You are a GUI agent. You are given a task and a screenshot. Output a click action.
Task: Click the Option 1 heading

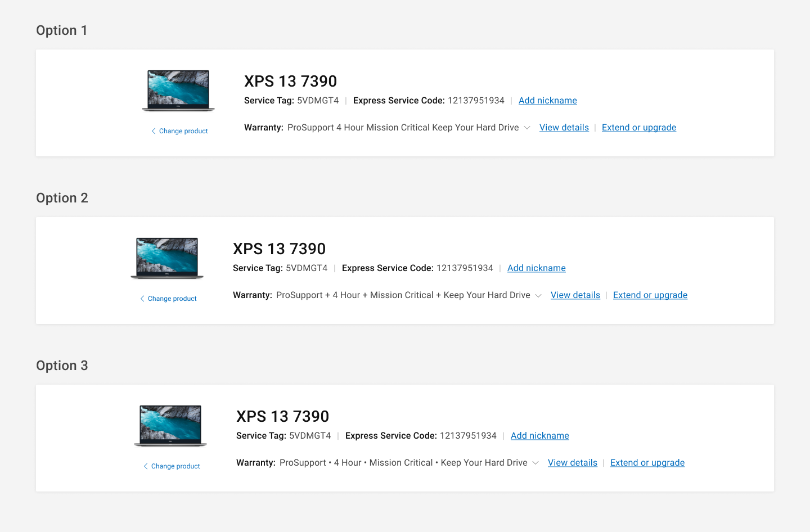point(62,30)
